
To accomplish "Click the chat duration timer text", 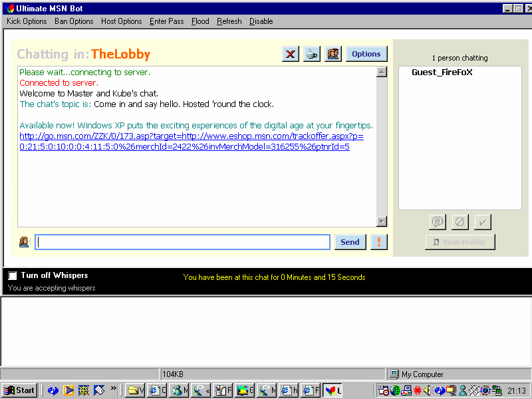I will (x=274, y=277).
